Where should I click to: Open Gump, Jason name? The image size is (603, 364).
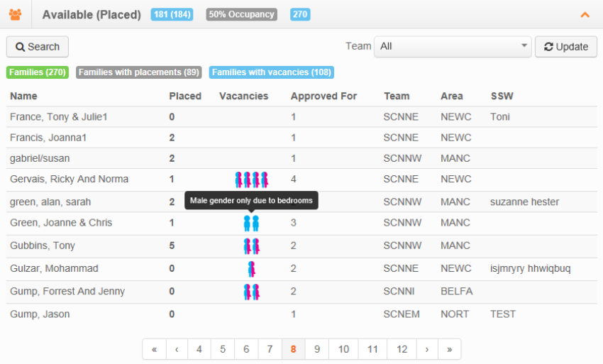40,314
